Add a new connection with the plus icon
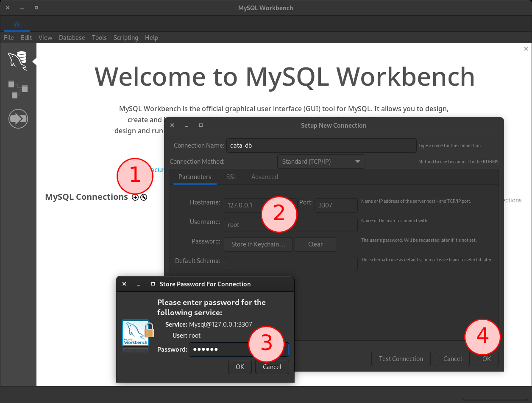This screenshot has width=532, height=403. [135, 197]
